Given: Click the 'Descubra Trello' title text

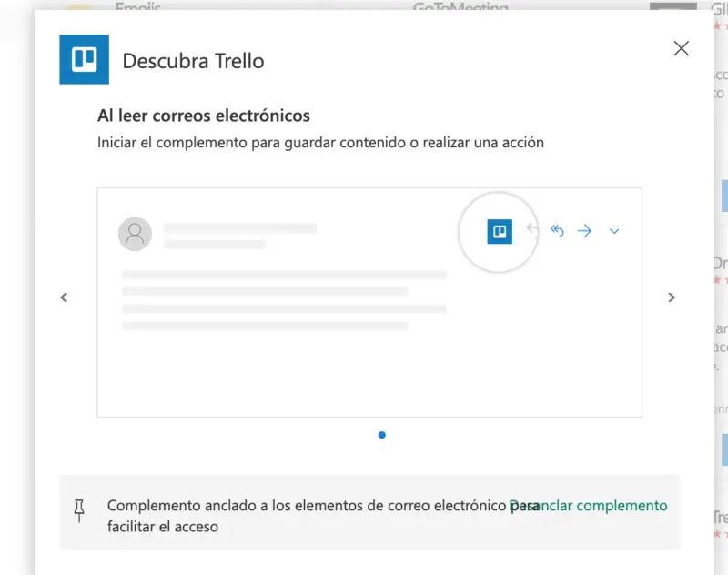Looking at the screenshot, I should point(193,61).
